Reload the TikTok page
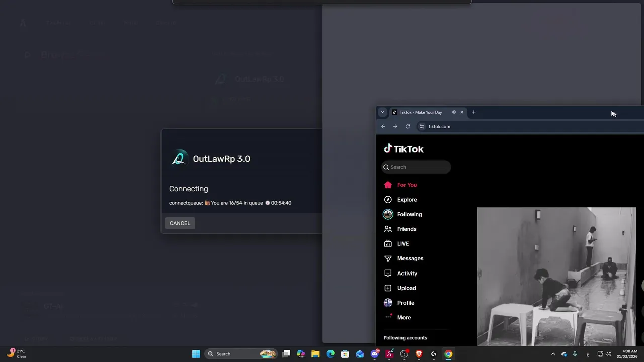 coord(408,126)
